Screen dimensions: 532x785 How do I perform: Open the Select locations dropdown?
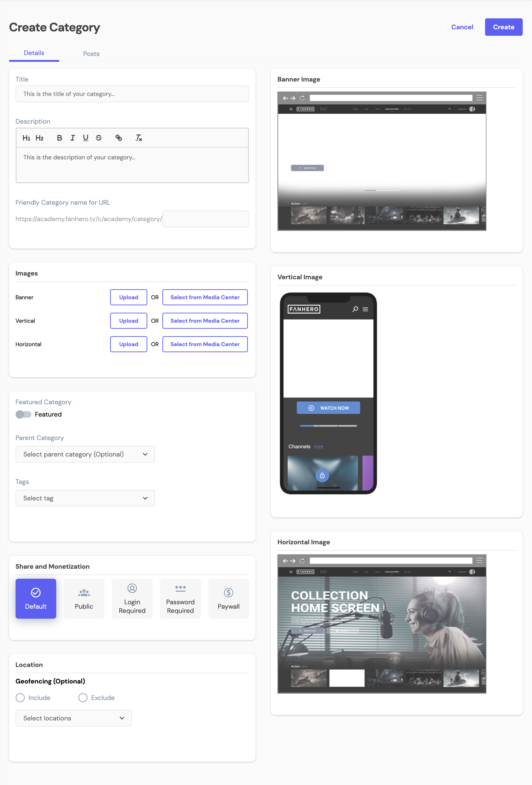tap(73, 718)
